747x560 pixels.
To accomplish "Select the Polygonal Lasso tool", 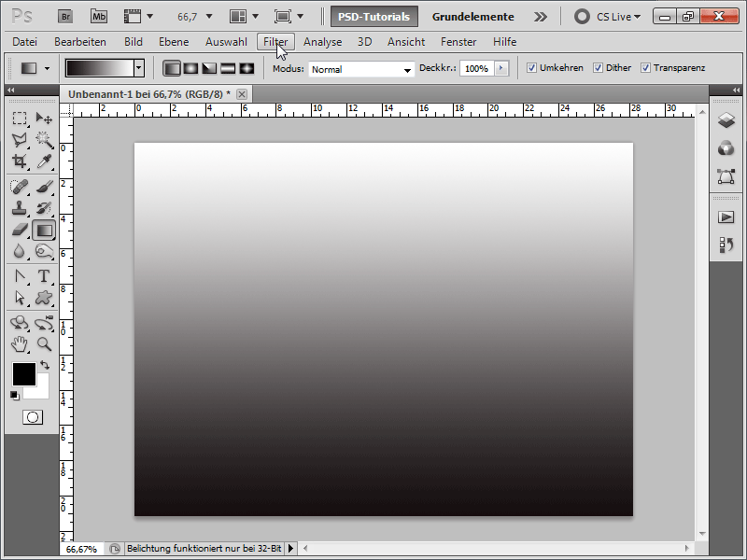I will [x=20, y=139].
